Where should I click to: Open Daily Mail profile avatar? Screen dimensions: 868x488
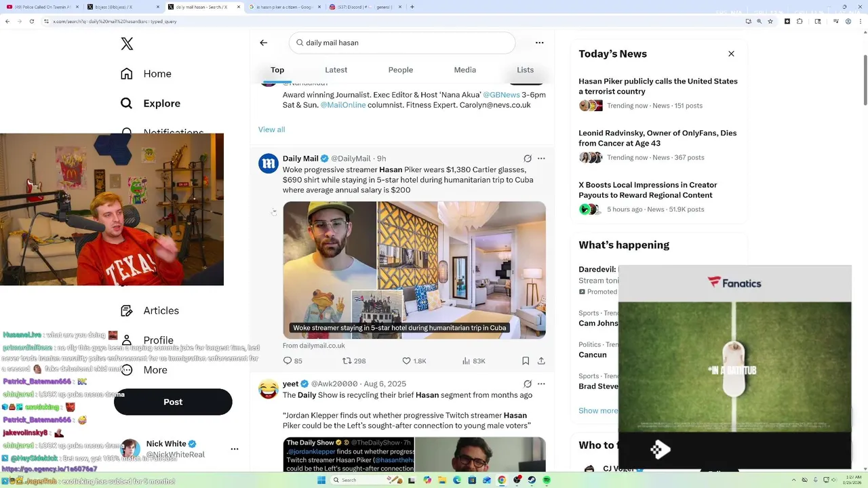269,163
